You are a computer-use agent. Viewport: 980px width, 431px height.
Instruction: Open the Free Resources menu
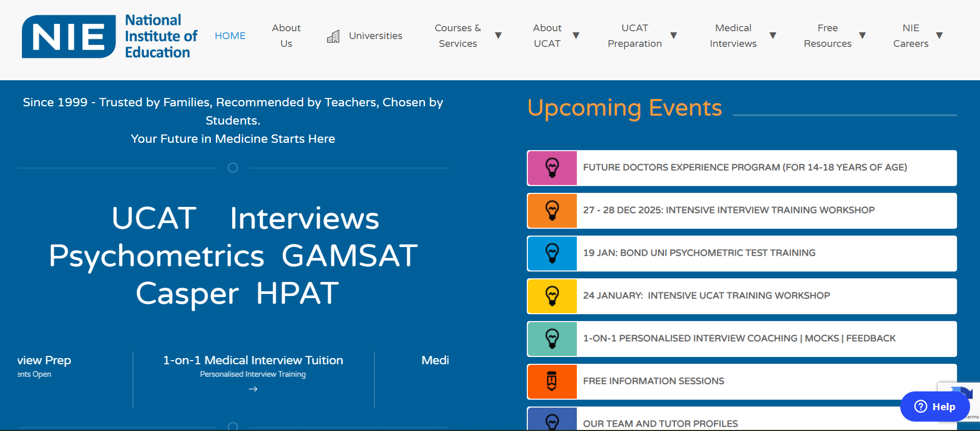coord(828,35)
